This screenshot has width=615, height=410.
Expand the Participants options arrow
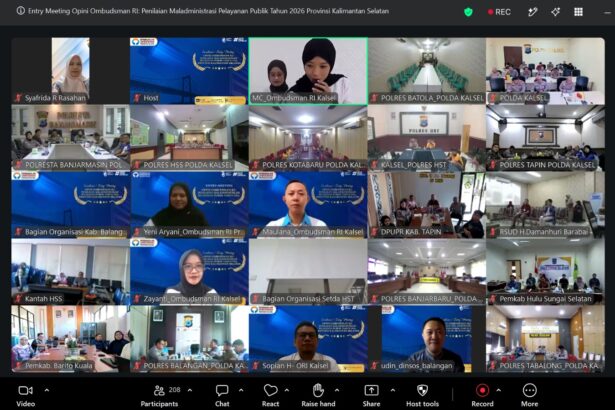pyautogui.click(x=190, y=390)
